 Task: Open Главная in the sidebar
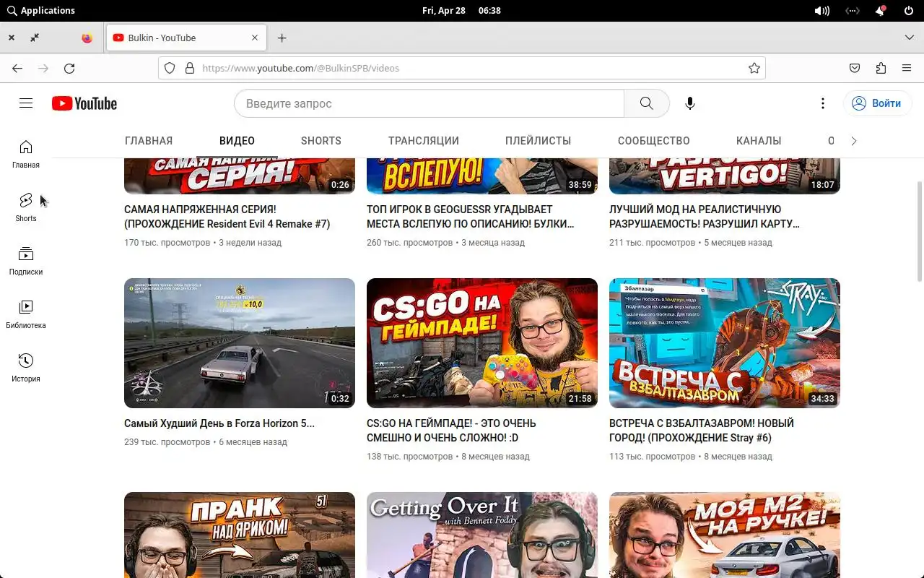(26, 155)
